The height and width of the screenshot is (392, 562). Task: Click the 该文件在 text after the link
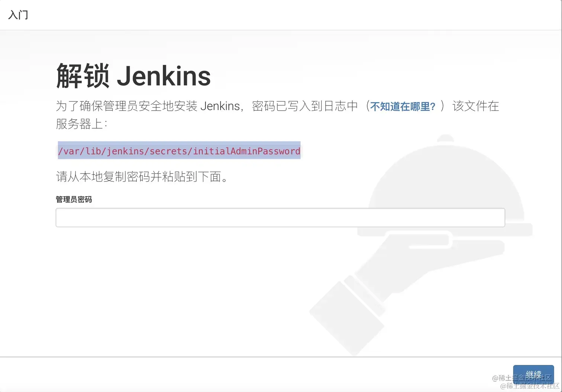(475, 106)
